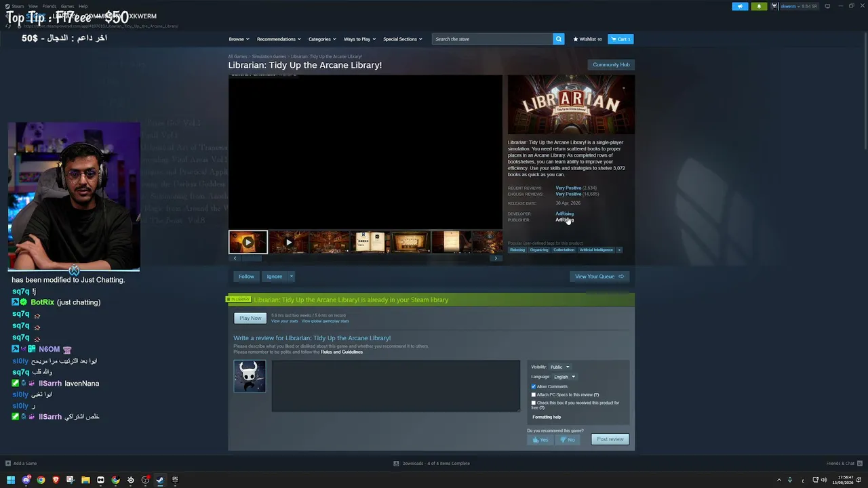The width and height of the screenshot is (868, 488).
Task: Click the Play Now button
Action: (250, 318)
